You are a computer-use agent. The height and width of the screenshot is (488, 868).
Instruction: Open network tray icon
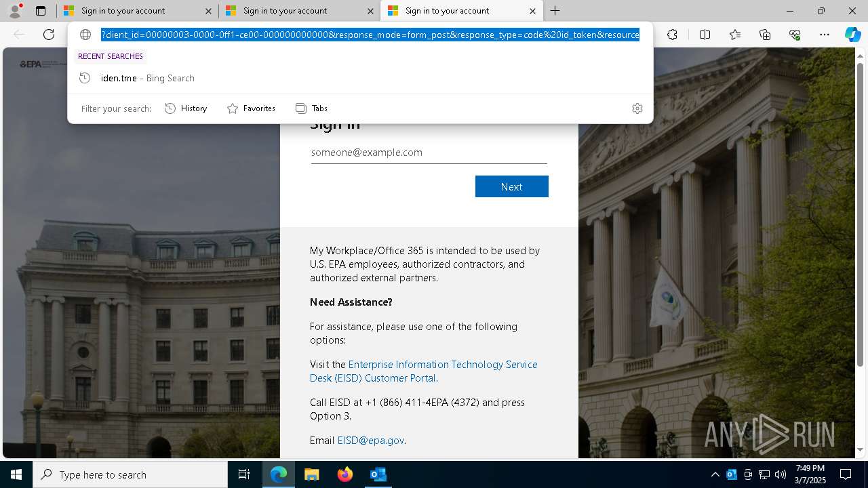point(764,474)
